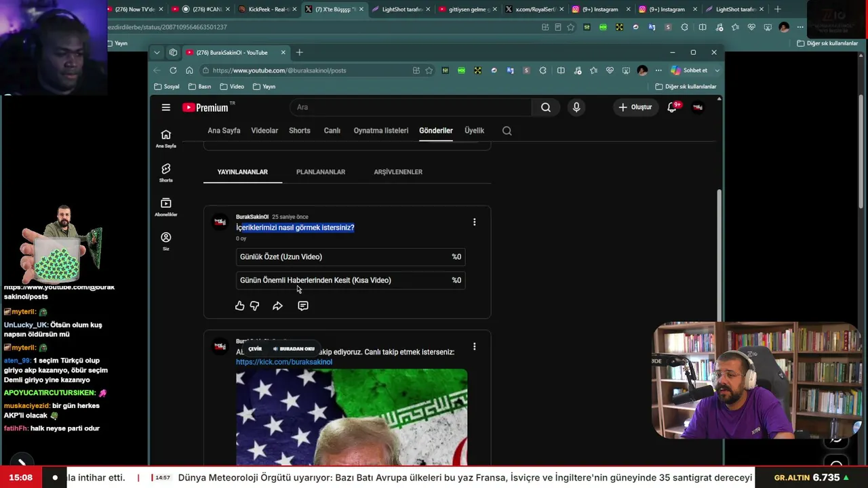Image resolution: width=868 pixels, height=488 pixels.
Task: Dislike the poll post with thumbs down
Action: pos(254,306)
